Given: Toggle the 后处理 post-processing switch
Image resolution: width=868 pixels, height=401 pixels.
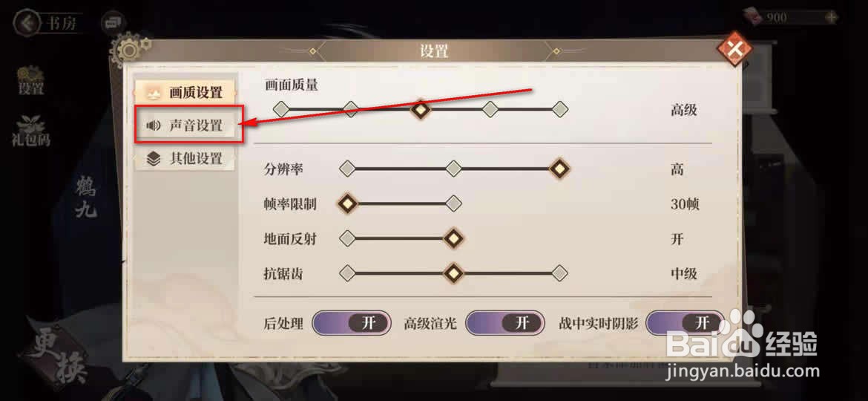Looking at the screenshot, I should tap(351, 324).
